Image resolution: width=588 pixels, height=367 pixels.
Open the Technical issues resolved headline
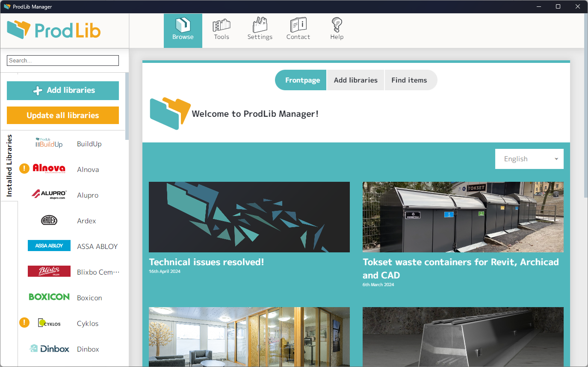click(207, 262)
